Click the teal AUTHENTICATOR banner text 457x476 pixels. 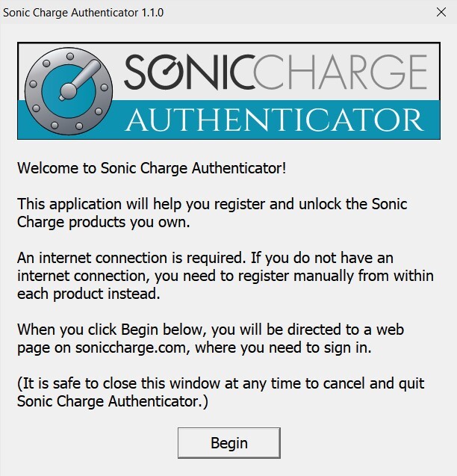point(275,120)
